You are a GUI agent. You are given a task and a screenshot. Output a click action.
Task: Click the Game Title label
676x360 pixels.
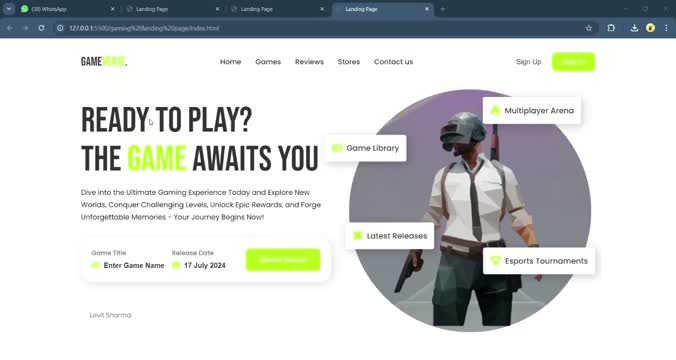pos(109,253)
